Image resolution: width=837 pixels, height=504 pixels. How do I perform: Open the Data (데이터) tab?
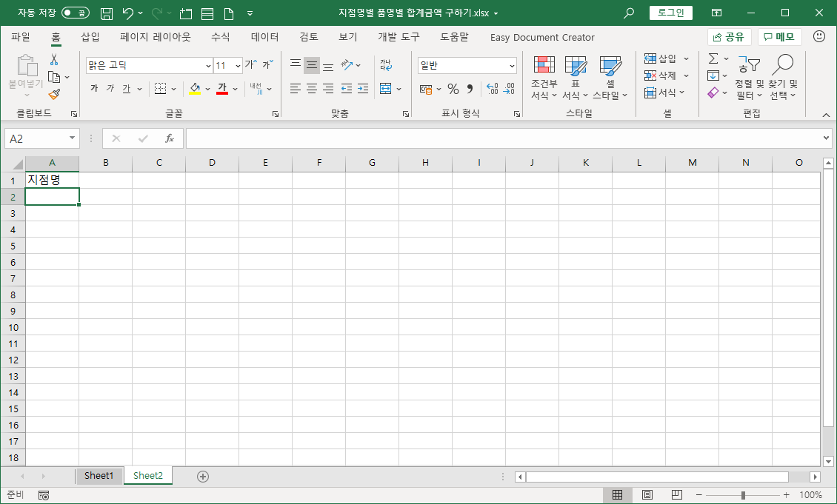click(x=264, y=37)
